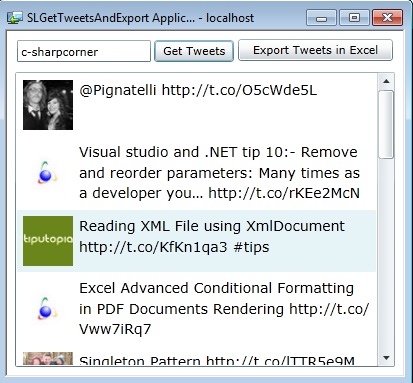Click the scrollbar up arrow
Screen dimensions: 413x383
point(386,81)
